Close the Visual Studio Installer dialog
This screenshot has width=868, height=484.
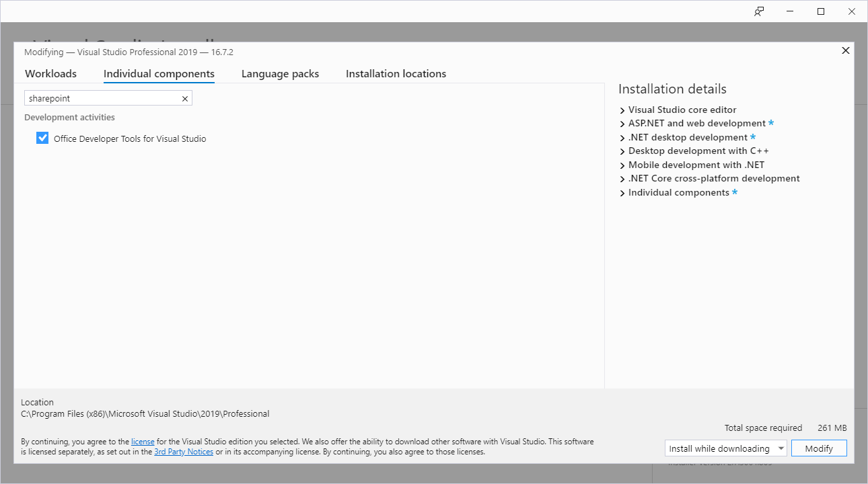pos(845,50)
